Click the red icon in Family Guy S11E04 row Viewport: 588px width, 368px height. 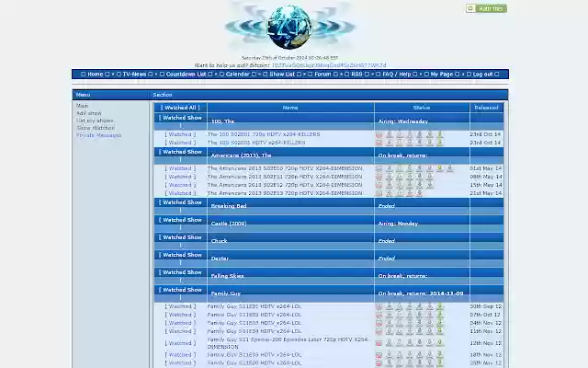click(379, 331)
